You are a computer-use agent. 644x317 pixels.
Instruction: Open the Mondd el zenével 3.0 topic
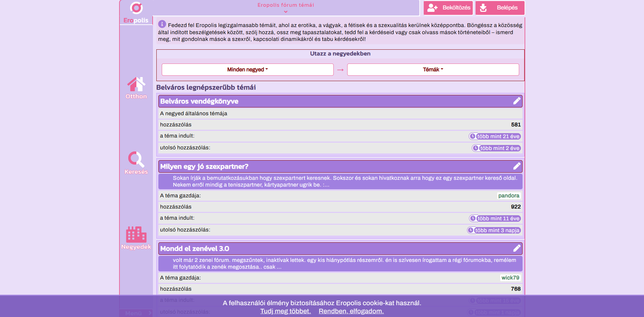pos(195,249)
